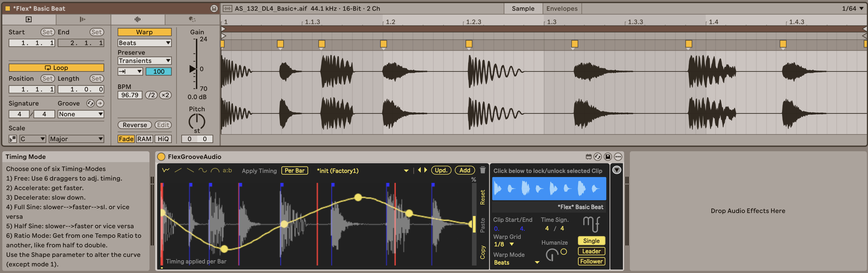
Task: Click the clip Gain slider handle
Action: (193, 69)
